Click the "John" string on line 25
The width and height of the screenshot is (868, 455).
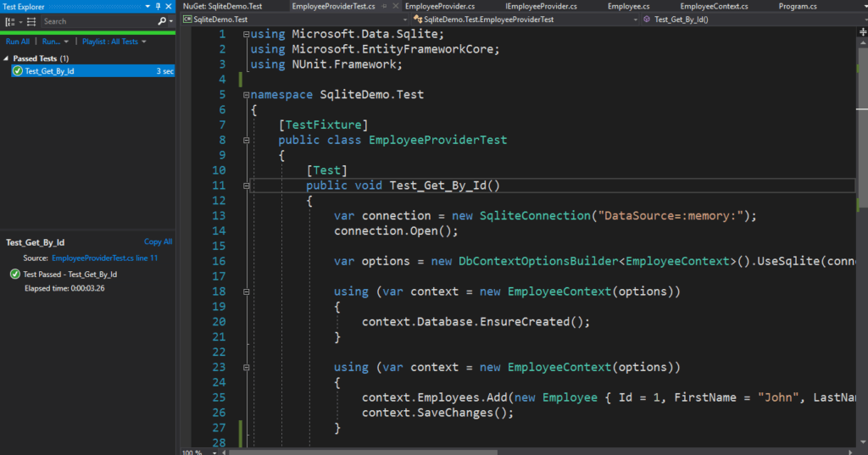point(778,397)
